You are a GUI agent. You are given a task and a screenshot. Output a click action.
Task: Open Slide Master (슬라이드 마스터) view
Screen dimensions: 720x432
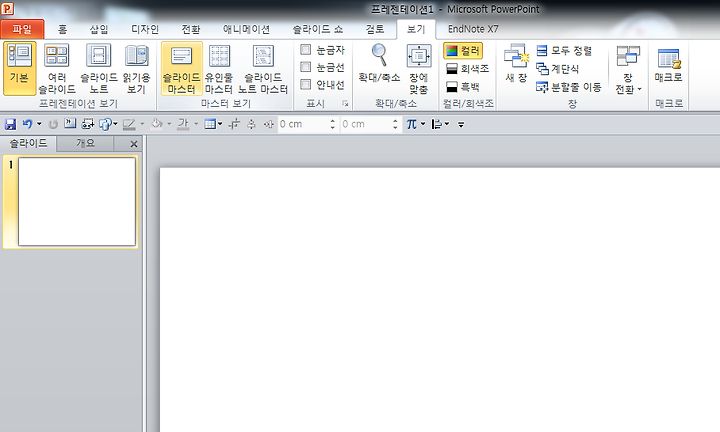point(181,68)
